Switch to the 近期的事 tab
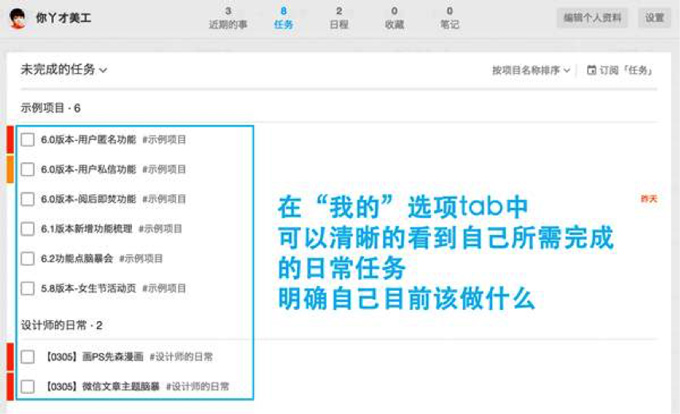Screen dimensions: 680x414 pyautogui.click(x=228, y=17)
